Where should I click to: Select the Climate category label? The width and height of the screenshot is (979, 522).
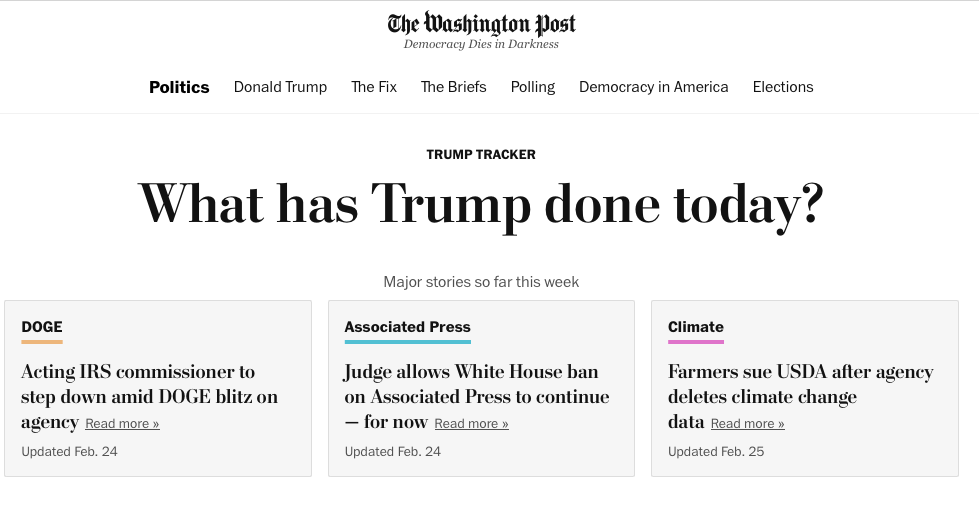click(x=695, y=327)
